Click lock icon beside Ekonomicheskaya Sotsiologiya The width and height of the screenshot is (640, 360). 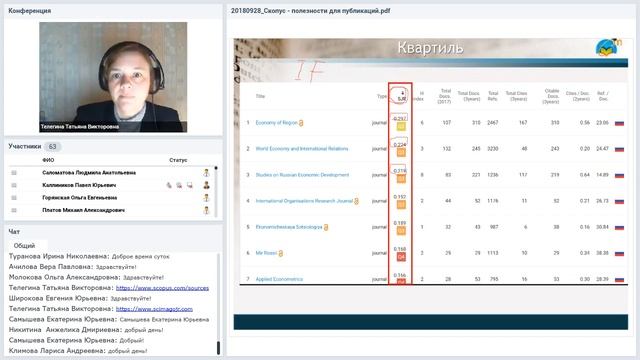[x=326, y=227]
